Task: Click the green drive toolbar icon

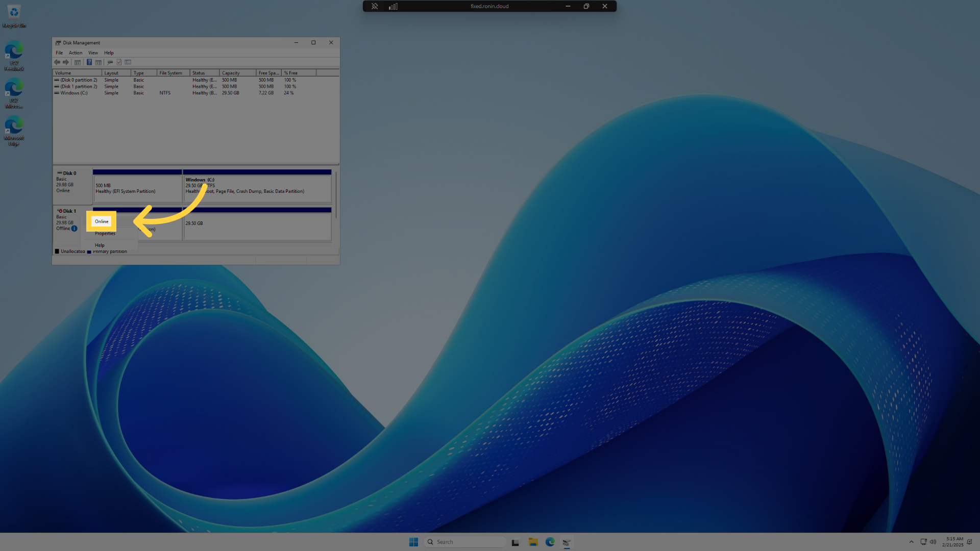Action: coord(110,62)
